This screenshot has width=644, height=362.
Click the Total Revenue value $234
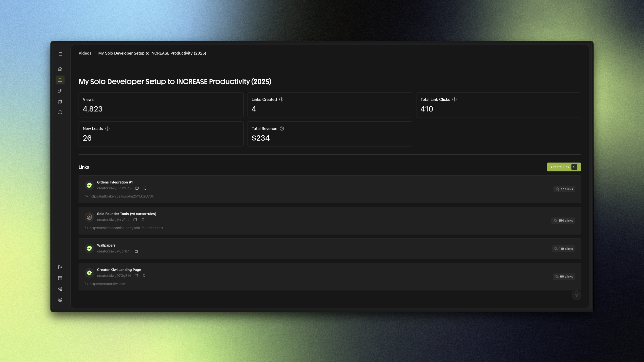click(261, 138)
